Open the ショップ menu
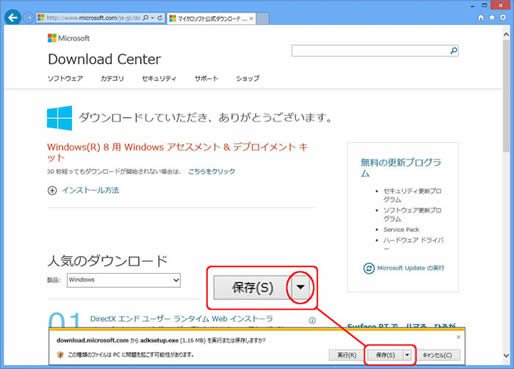Viewport: 514px width, 369px height. (248, 79)
